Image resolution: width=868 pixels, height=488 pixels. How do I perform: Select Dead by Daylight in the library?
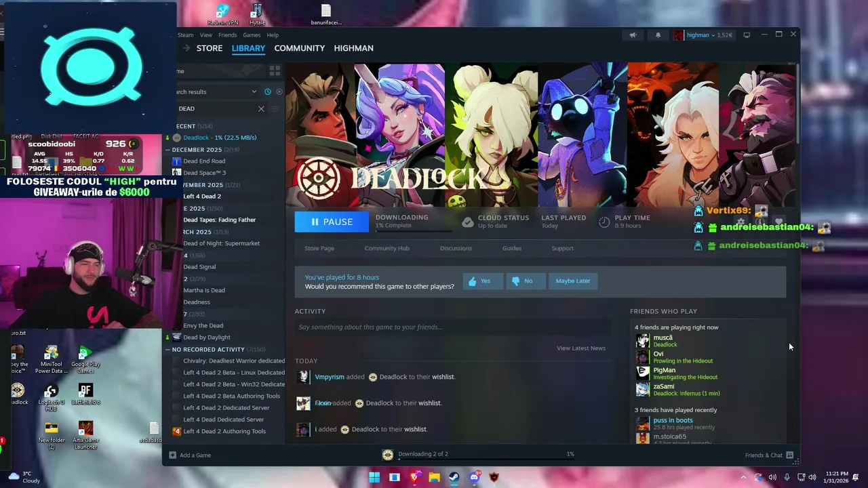(207, 338)
